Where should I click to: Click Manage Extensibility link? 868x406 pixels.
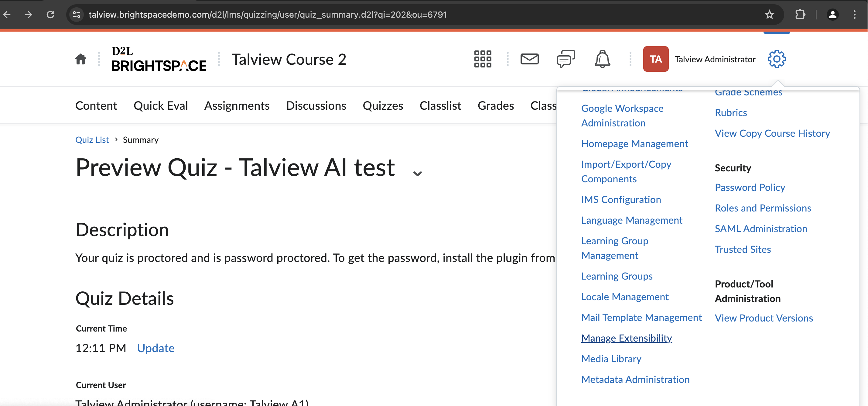tap(627, 338)
